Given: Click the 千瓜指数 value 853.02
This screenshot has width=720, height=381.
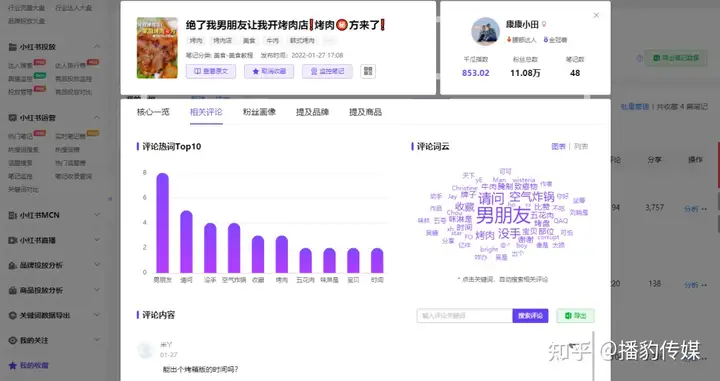Looking at the screenshot, I should pos(476,73).
